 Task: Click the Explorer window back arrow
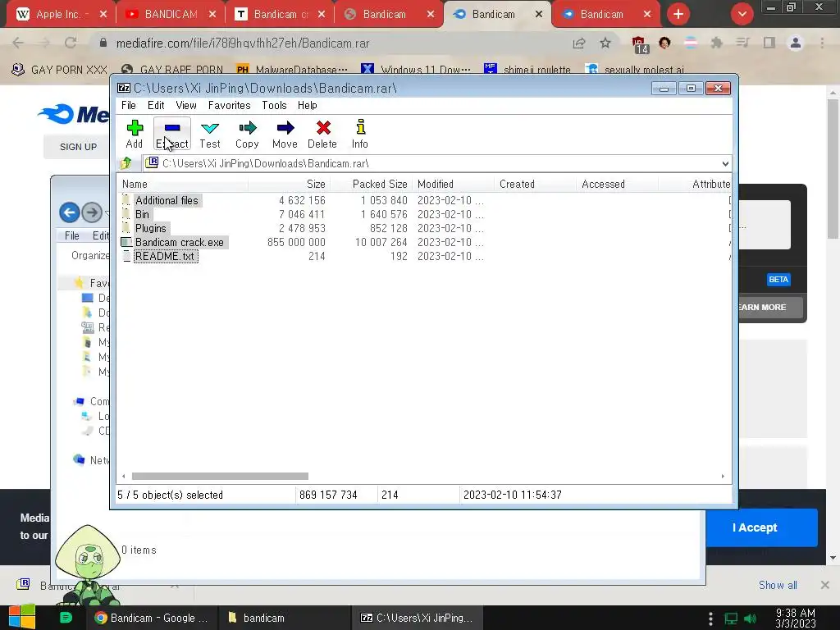(70, 212)
